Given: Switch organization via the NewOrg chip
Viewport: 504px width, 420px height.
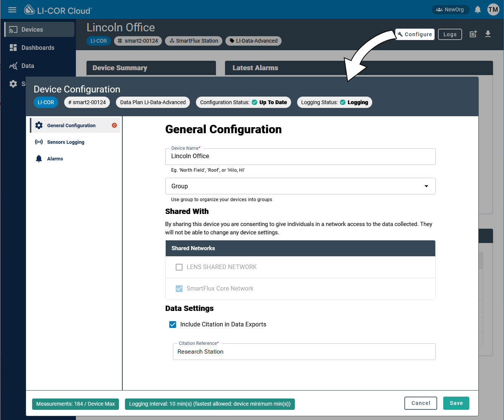Looking at the screenshot, I should (x=450, y=9).
